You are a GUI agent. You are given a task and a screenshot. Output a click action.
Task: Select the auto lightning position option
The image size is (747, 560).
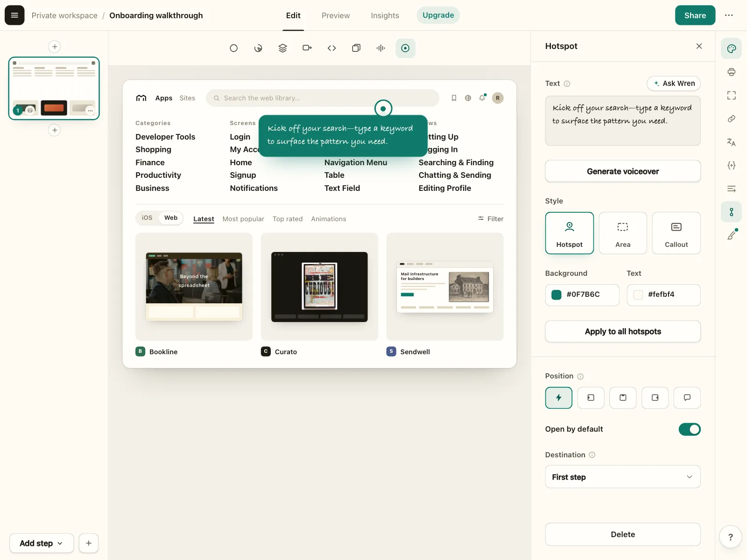[558, 398]
